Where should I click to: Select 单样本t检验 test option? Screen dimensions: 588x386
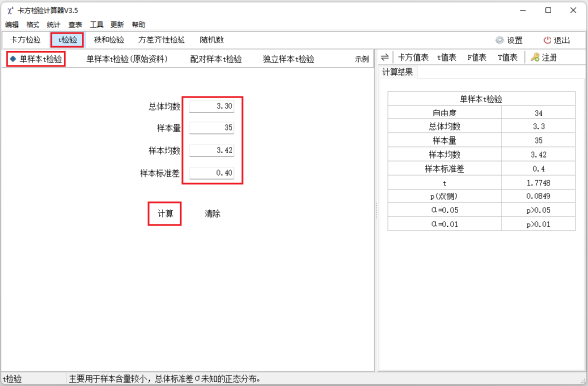pos(36,59)
